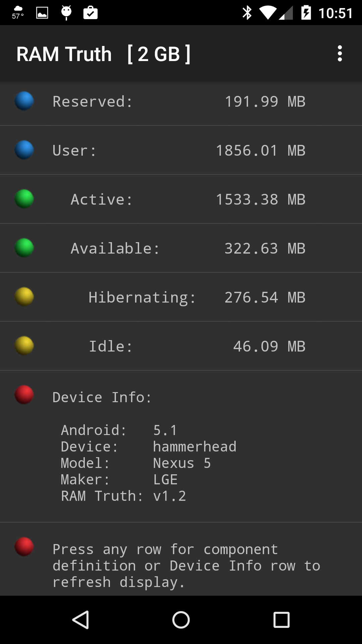Open recent apps with square button
The height and width of the screenshot is (644, 362).
click(x=281, y=620)
